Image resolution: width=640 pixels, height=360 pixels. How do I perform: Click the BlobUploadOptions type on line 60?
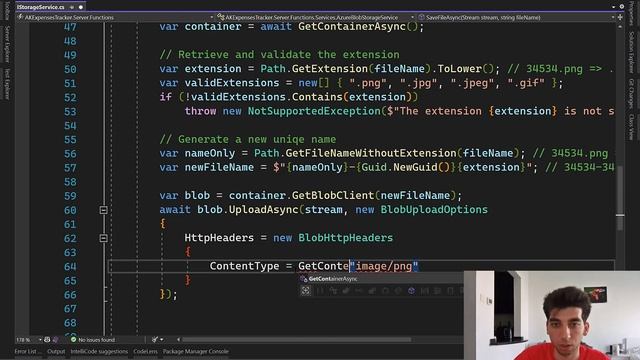[x=434, y=210]
